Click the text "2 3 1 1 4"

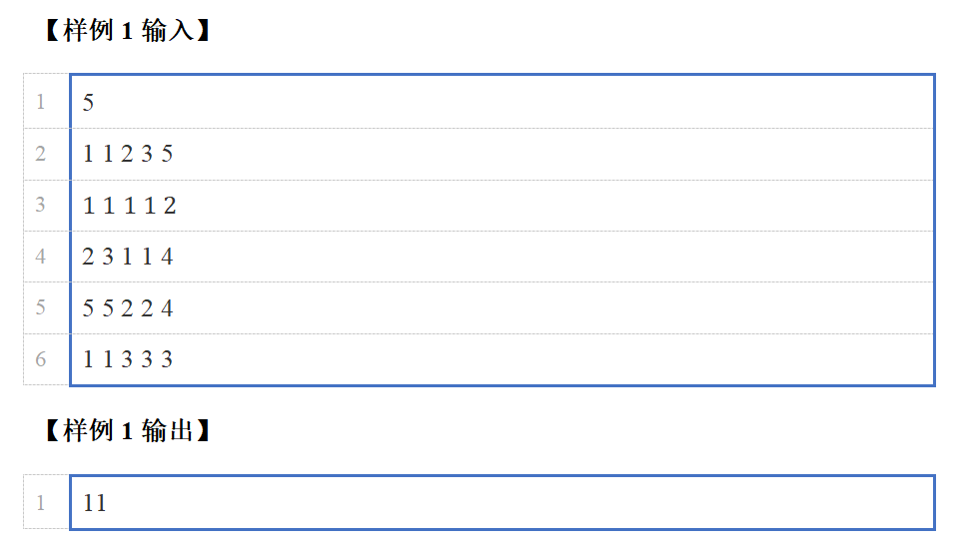[128, 257]
